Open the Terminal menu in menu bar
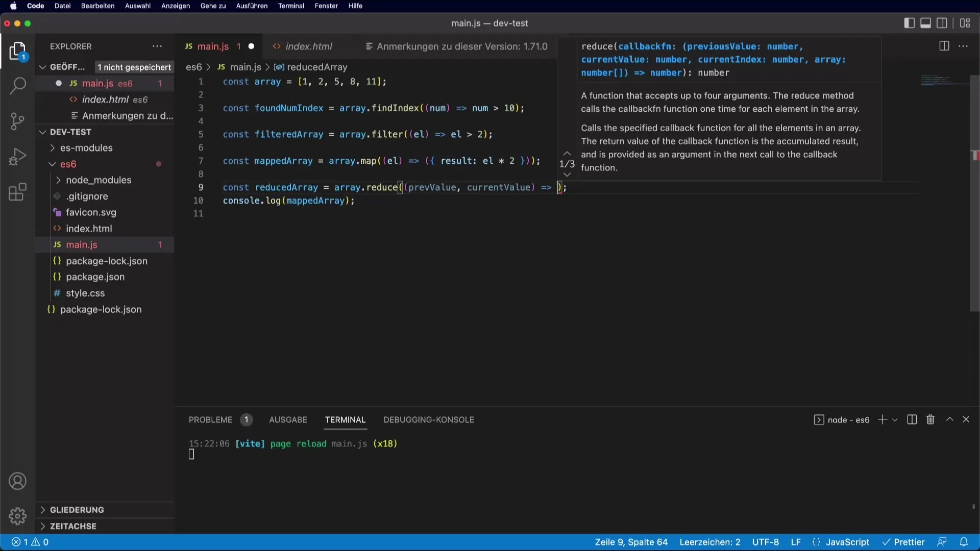980x551 pixels. [x=291, y=6]
